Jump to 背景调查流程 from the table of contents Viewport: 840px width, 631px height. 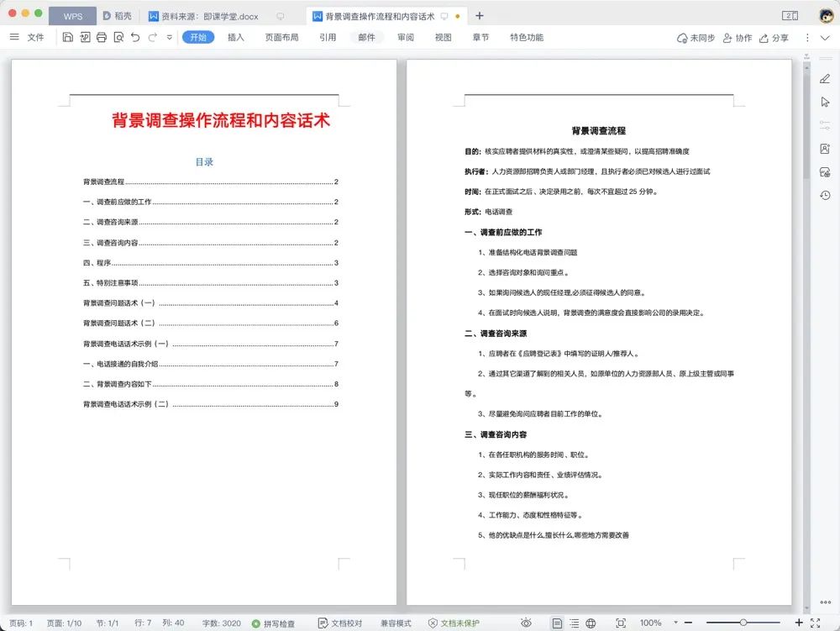click(x=211, y=181)
